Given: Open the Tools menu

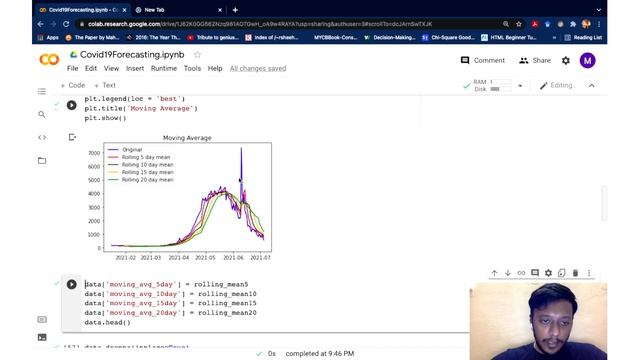Looking at the screenshot, I should [x=192, y=68].
